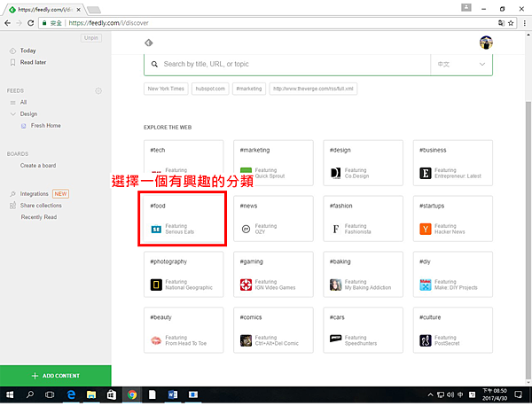Open Microsoft Edge from taskbar
The image size is (532, 406).
pos(71,394)
